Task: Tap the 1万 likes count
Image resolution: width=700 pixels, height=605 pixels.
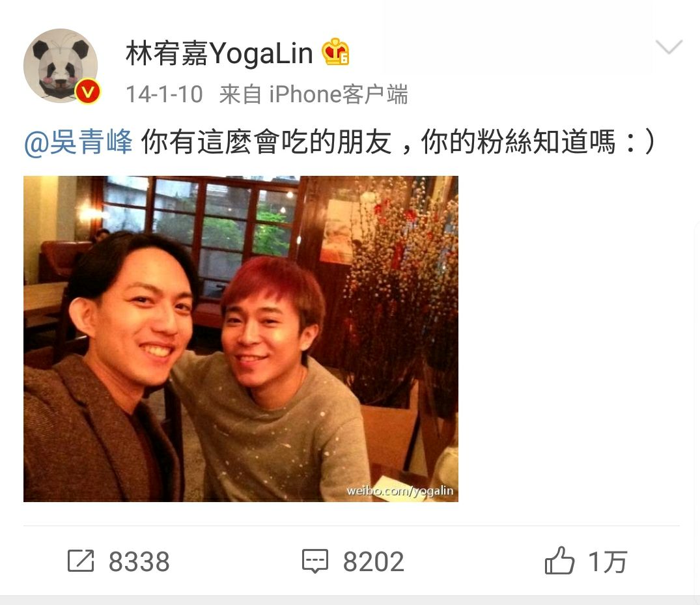Action: click(608, 561)
